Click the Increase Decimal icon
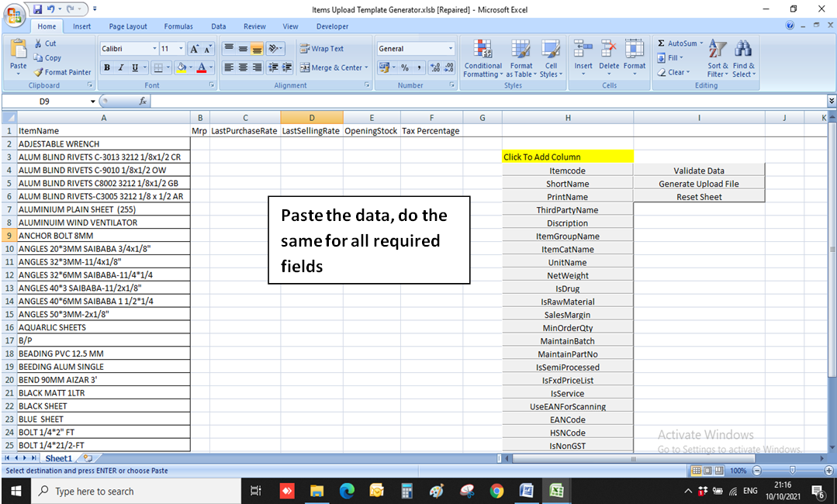Viewport: 837px width, 504px height. (x=435, y=67)
